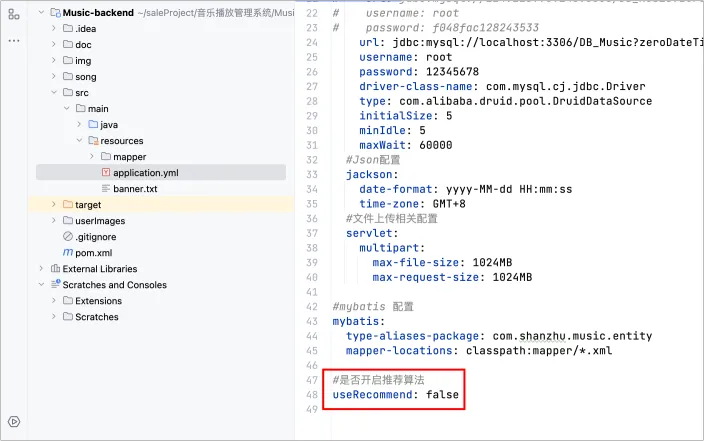Click the .gitignore file icon
The height and width of the screenshot is (441, 704).
point(67,237)
